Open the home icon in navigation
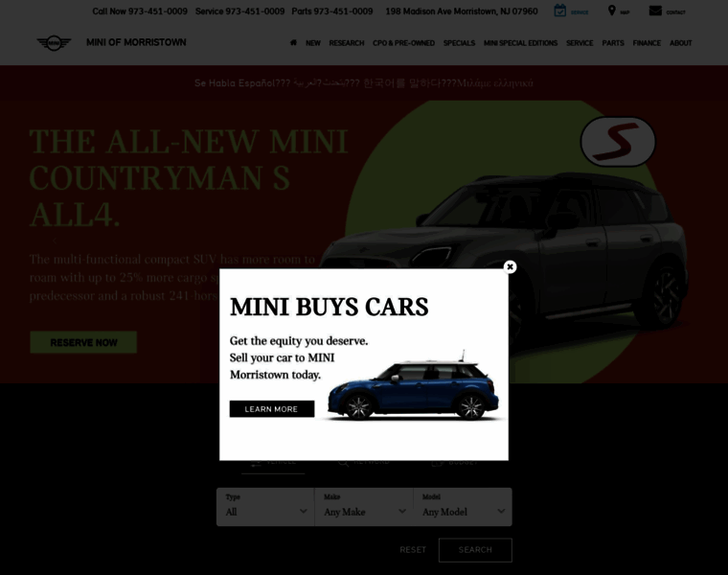The image size is (728, 575). coord(293,43)
